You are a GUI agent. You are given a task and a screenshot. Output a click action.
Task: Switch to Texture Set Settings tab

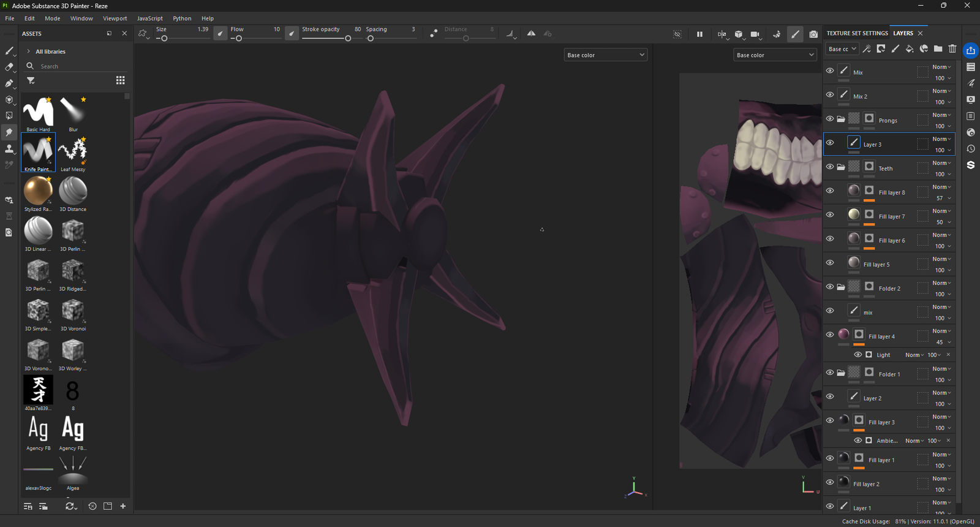(x=856, y=33)
